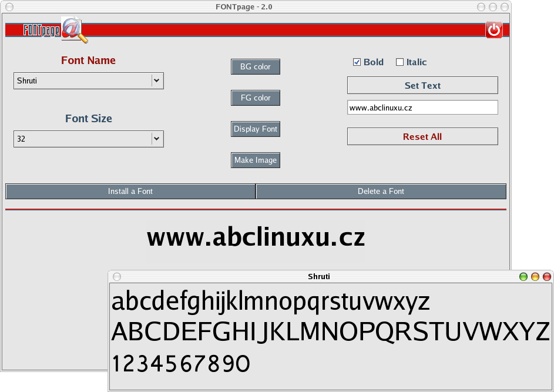Screen dimensions: 554x392
Task: Open the Font Size dropdown showing 32
Action: [89, 139]
